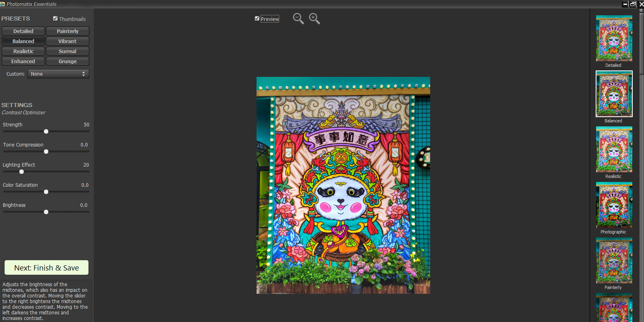Click the Photomatix Essentials title bar icon
Image resolution: width=644 pixels, height=322 pixels.
tap(2, 4)
